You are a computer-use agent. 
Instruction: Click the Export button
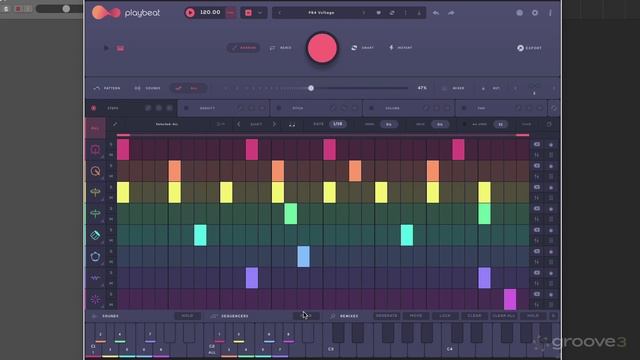pos(529,48)
